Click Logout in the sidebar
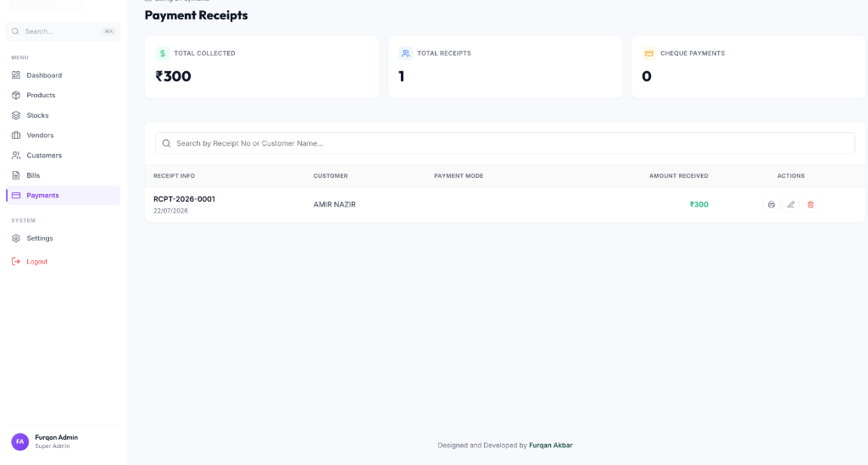This screenshot has width=868, height=465. click(63, 262)
